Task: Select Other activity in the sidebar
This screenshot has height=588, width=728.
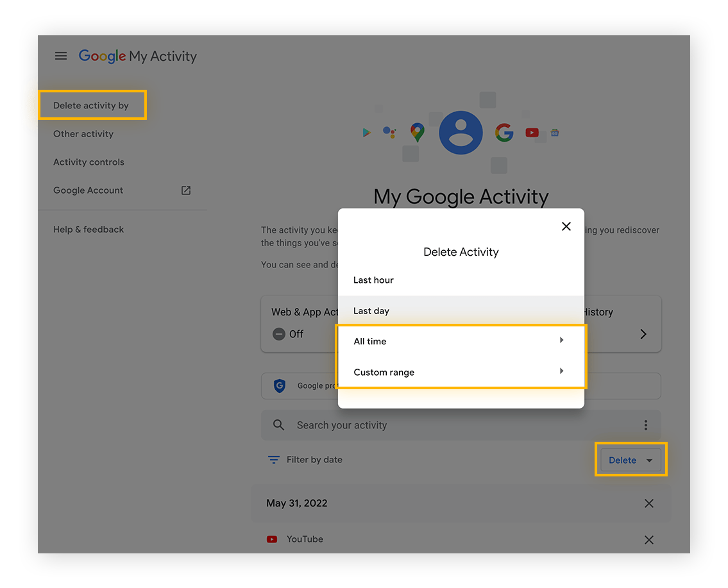Action: [x=83, y=133]
